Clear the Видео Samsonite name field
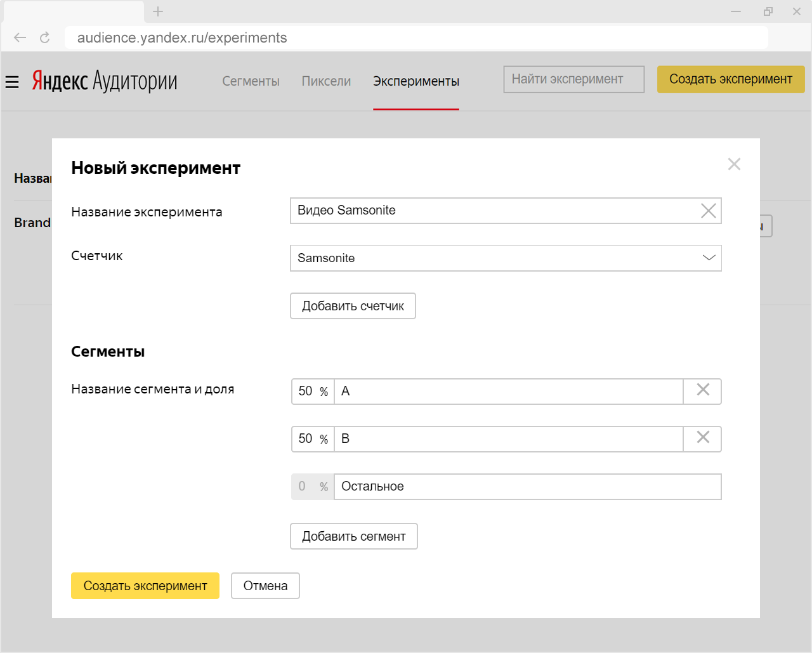The image size is (812, 653). [x=708, y=211]
